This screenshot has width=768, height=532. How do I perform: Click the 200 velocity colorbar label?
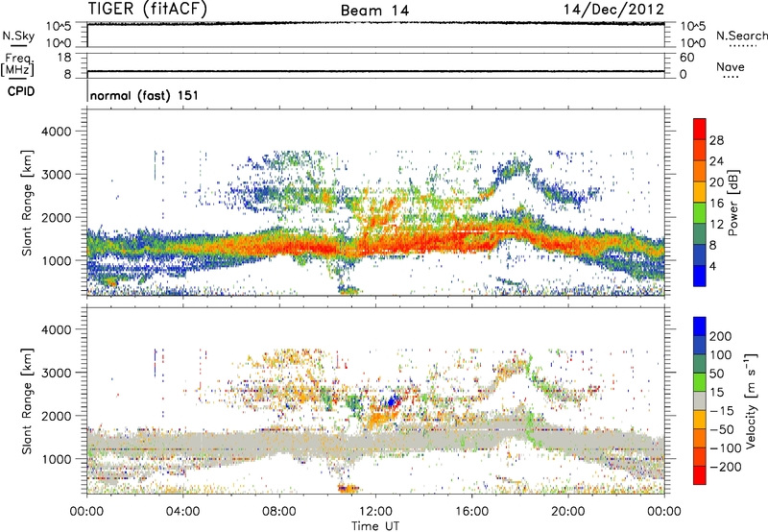pos(721,336)
